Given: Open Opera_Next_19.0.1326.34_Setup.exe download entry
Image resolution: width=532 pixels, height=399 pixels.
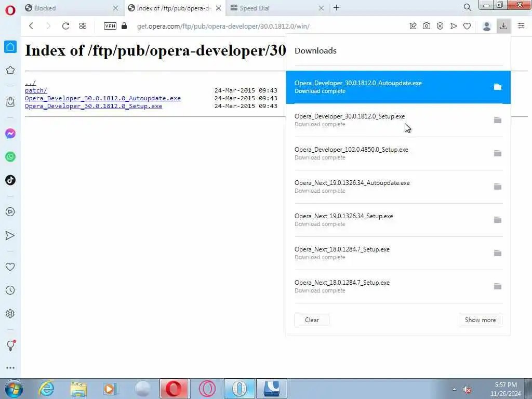Looking at the screenshot, I should pos(398,220).
